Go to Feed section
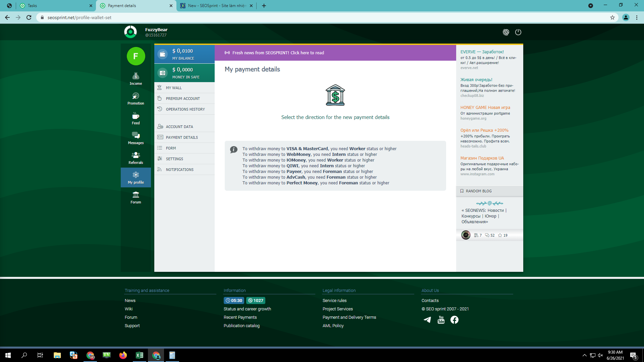Screen dimensions: 644x362 [x=136, y=118]
